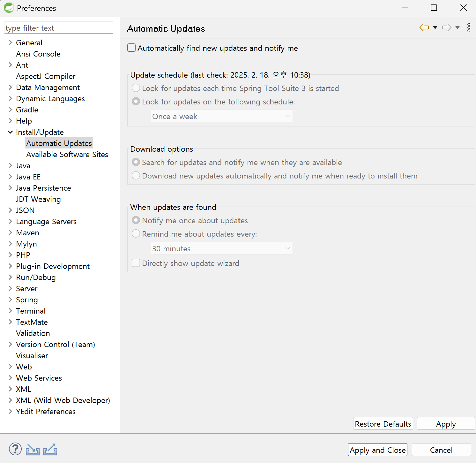
Task: Select Plug-in Development in the tree
Action: point(53,266)
